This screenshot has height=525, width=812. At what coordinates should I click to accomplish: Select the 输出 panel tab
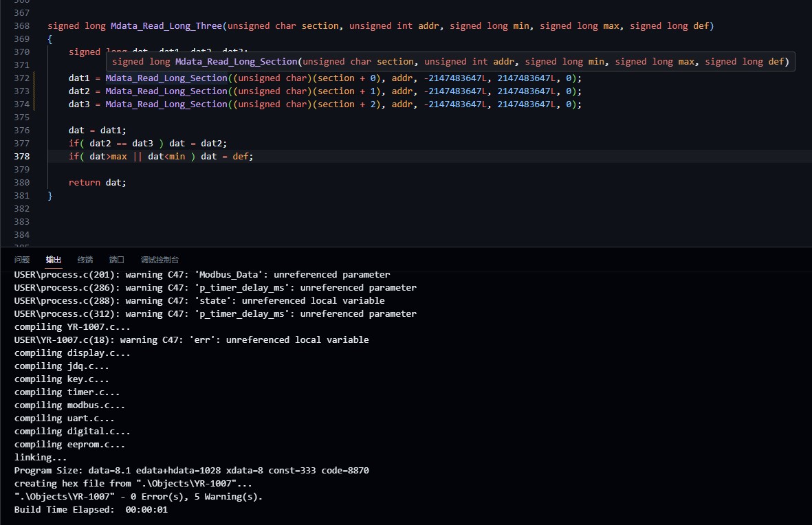54,260
